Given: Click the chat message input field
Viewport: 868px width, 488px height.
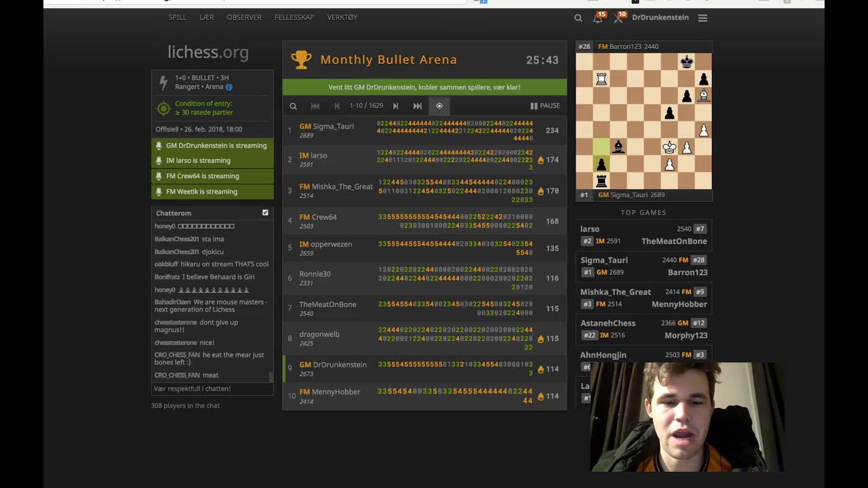Looking at the screenshot, I should pos(211,389).
